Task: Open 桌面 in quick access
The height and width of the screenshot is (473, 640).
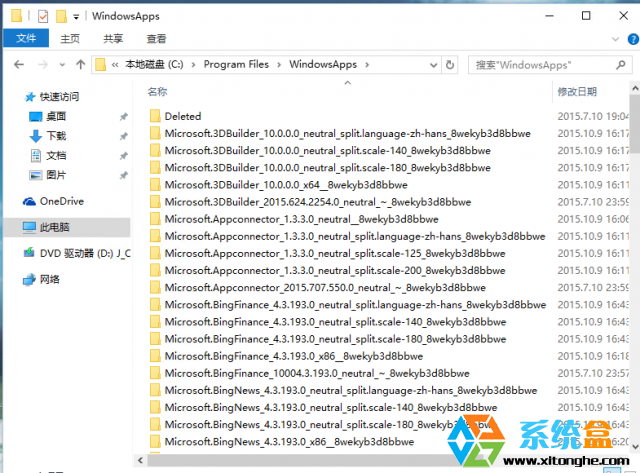Action: click(56, 116)
